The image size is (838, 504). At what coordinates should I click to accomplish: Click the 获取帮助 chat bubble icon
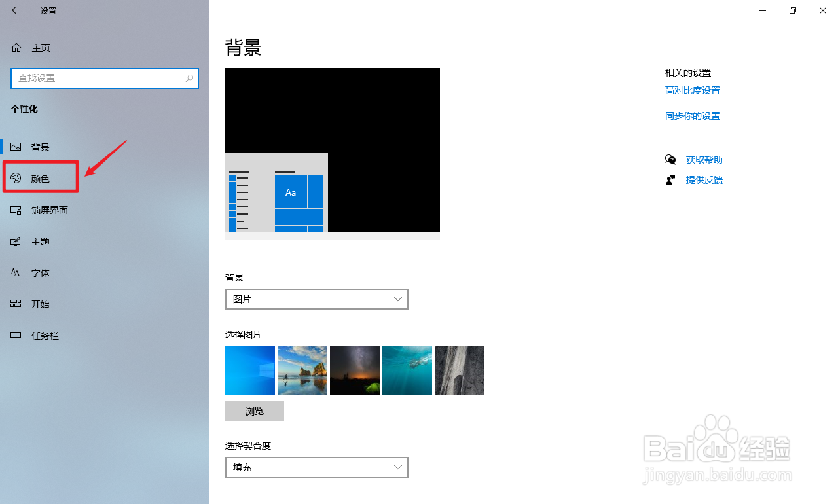[x=670, y=160]
